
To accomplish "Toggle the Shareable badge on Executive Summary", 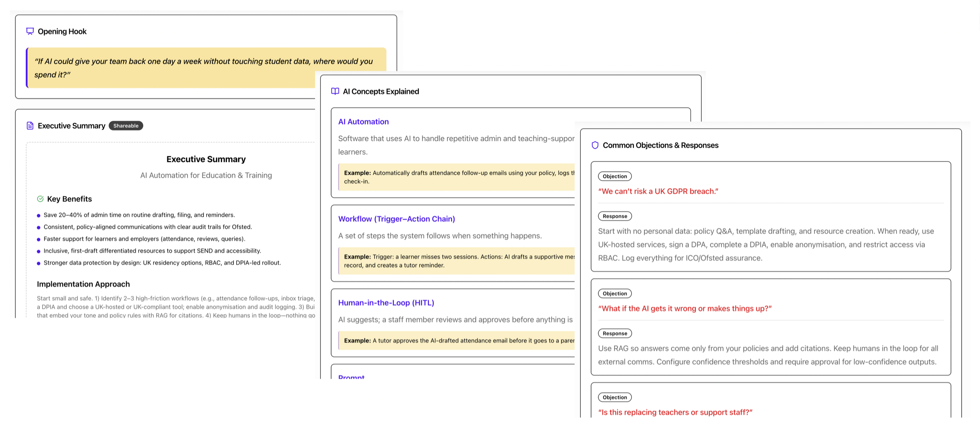I will [126, 125].
